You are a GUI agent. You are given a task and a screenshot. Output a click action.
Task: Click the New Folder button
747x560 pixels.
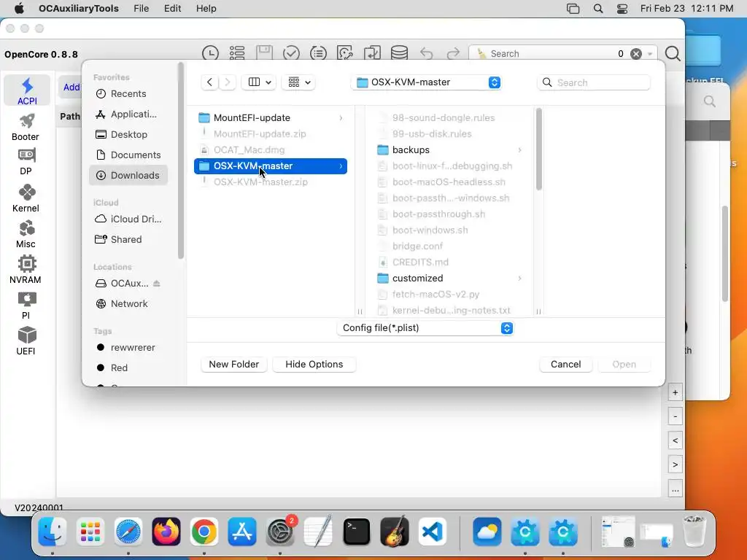pos(234,365)
